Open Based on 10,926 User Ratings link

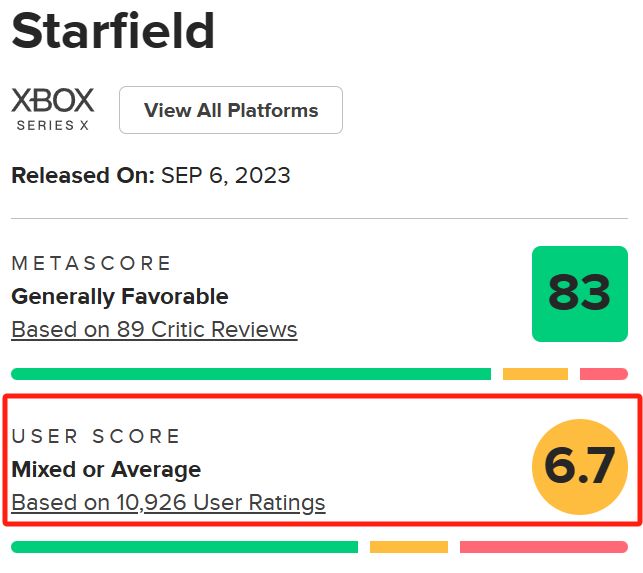[x=168, y=503]
